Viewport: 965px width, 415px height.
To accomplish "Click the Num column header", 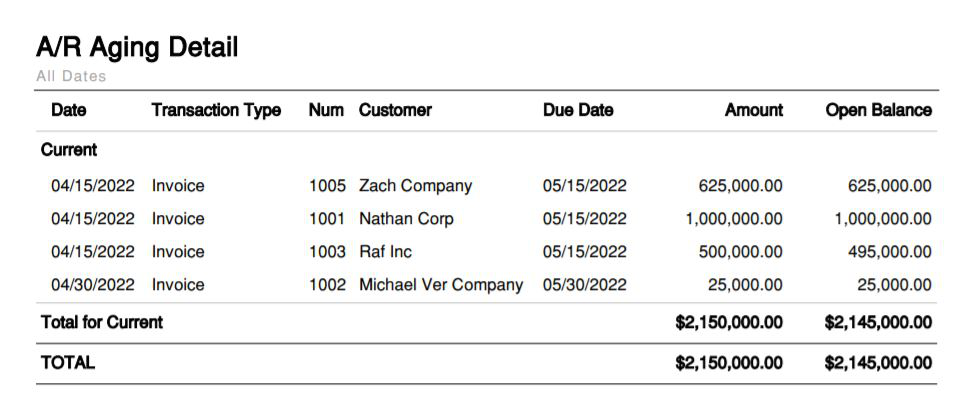I will (x=326, y=110).
